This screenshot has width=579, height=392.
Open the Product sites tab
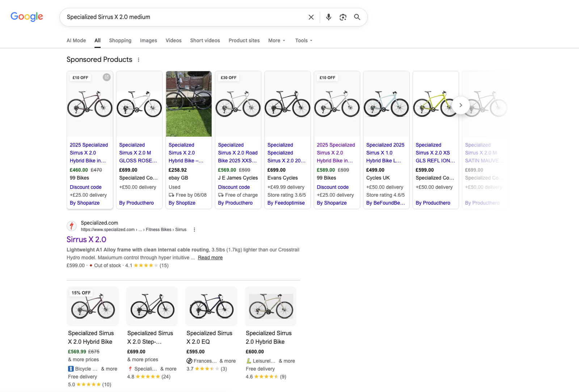coord(244,41)
